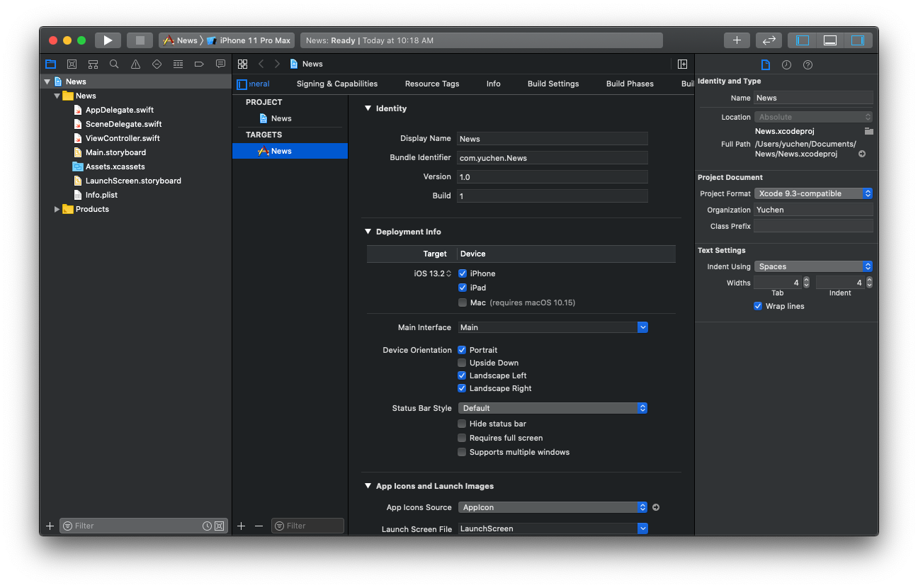Image resolution: width=918 pixels, height=588 pixels.
Task: Show the History inspector
Action: pyautogui.click(x=786, y=64)
